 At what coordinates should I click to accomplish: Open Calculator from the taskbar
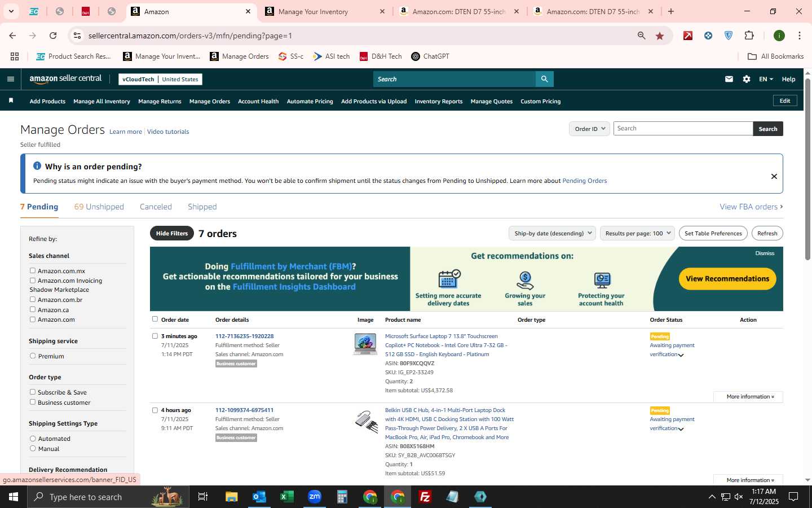point(342,497)
